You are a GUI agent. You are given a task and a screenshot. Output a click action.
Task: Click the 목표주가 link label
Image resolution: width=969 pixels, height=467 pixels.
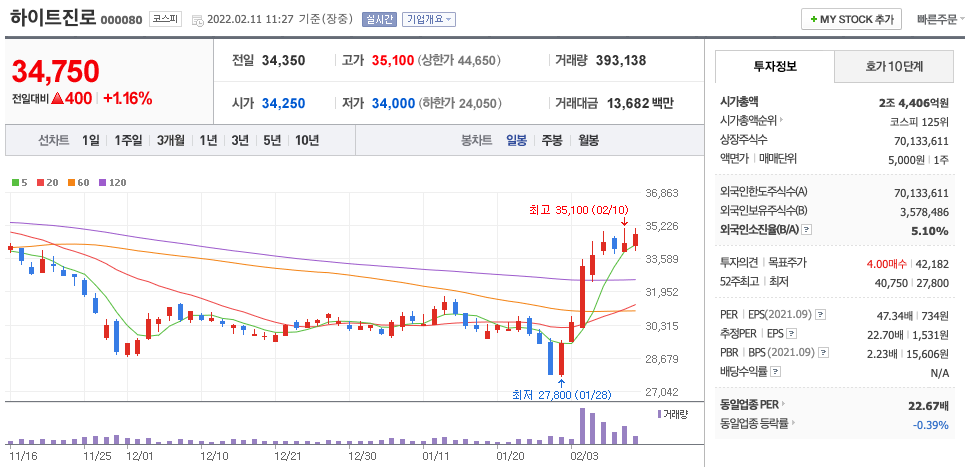789,263
